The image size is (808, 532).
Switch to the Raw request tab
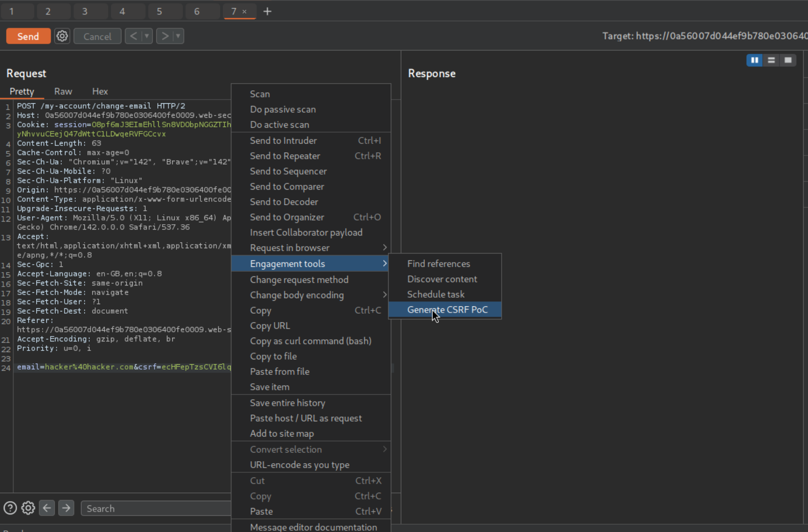pos(63,92)
